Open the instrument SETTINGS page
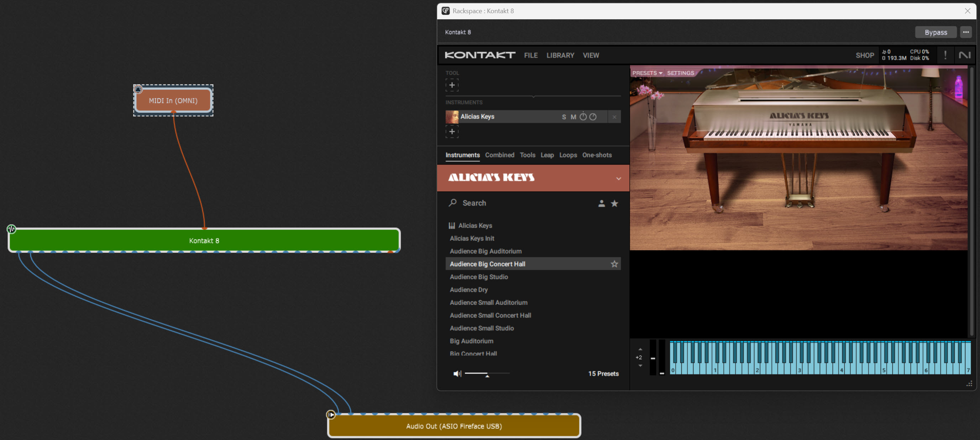980x440 pixels. click(680, 73)
